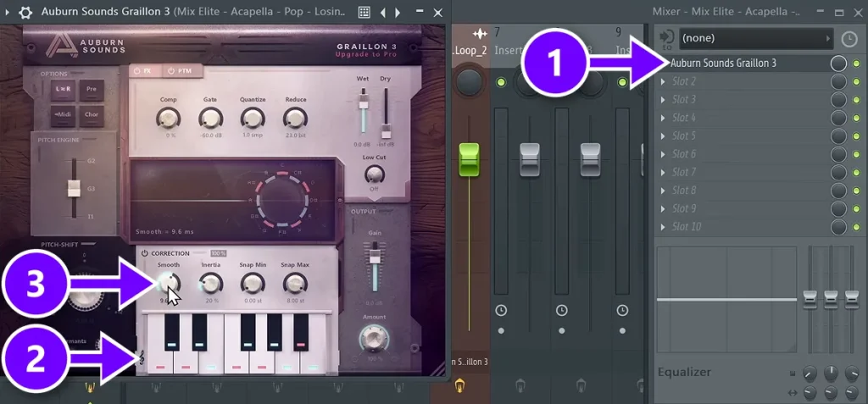Click the output Gain slider

click(375, 266)
